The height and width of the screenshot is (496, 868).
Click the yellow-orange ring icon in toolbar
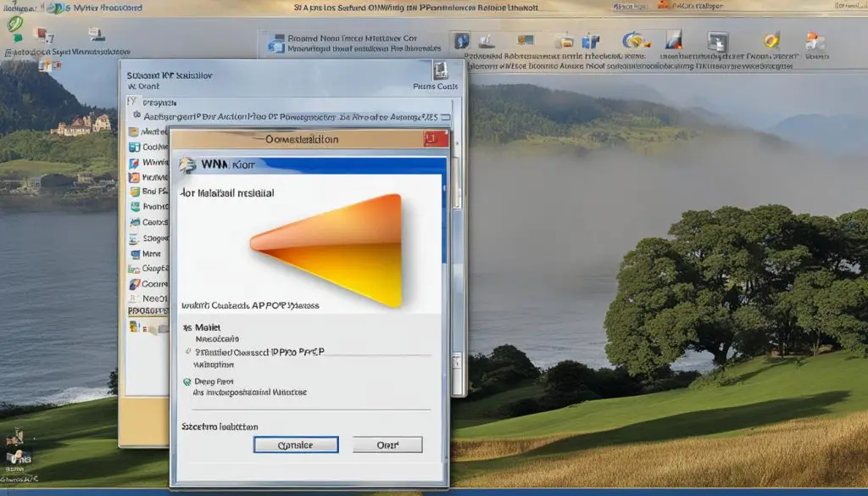(x=771, y=41)
